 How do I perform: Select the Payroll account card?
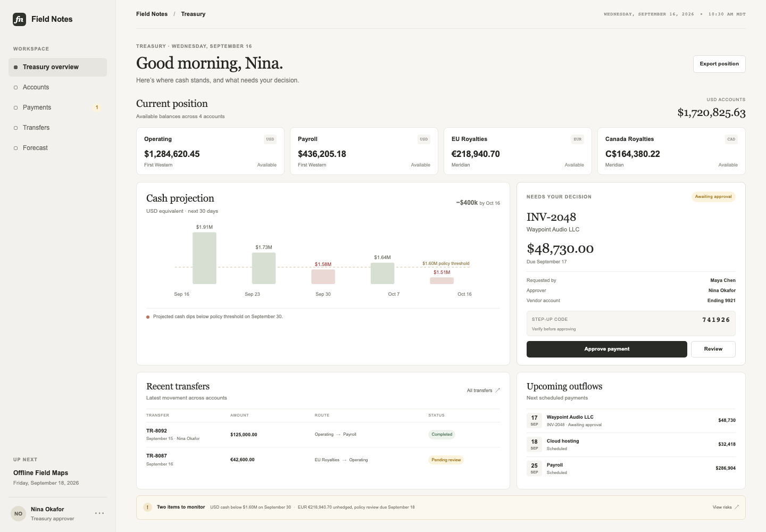click(x=364, y=151)
